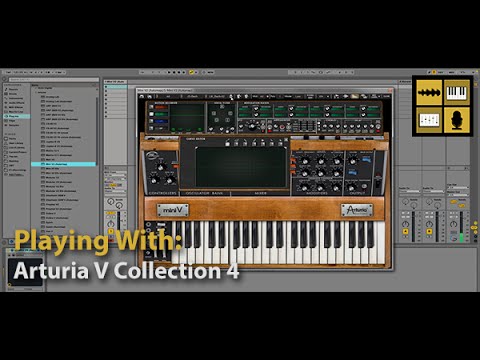Toggle the orange Filter Modulation switch

[x=293, y=161]
